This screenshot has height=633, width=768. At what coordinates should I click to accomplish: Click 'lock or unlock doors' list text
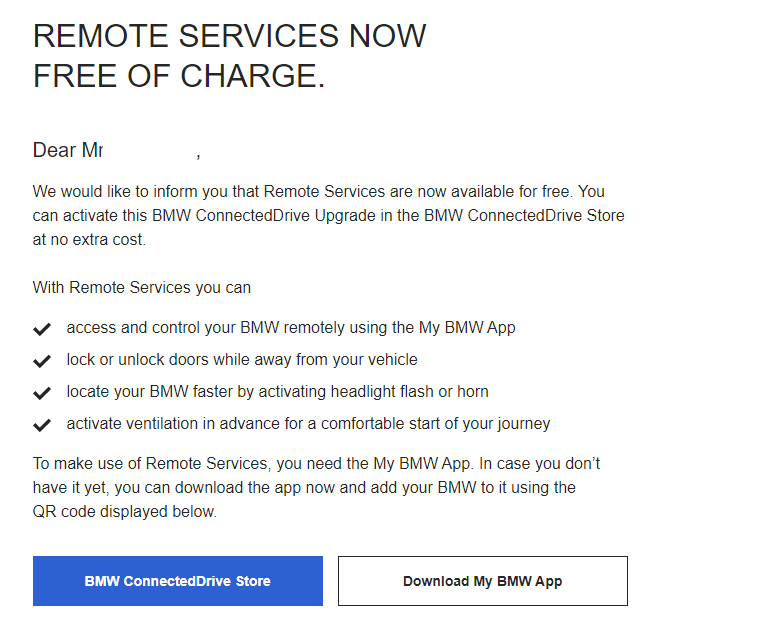(242, 359)
